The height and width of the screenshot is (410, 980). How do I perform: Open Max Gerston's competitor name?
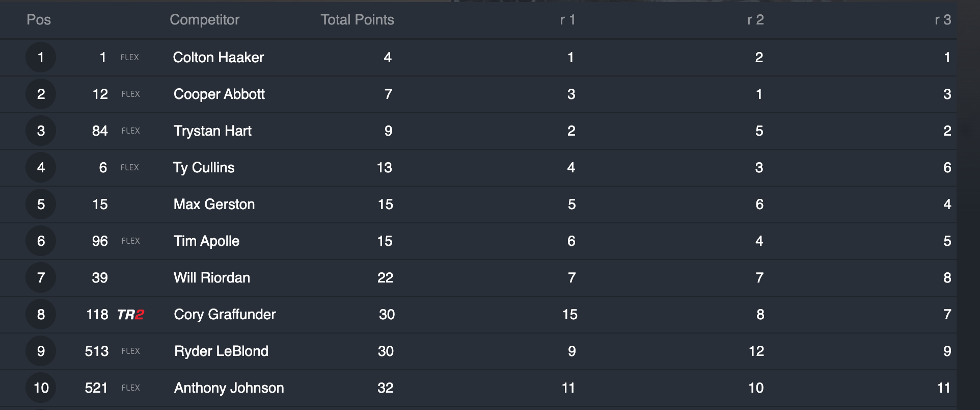[x=214, y=204]
